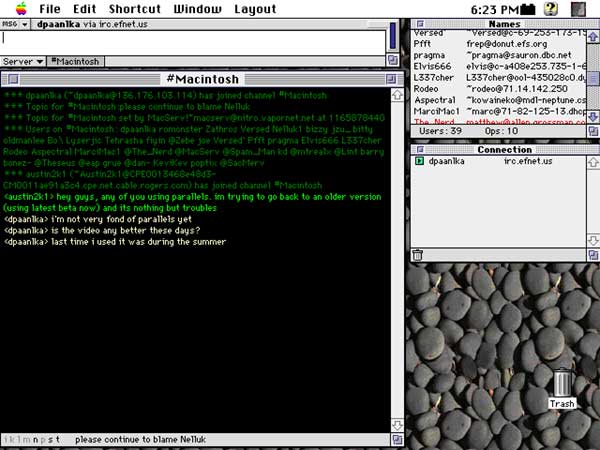Open the Window menu
The height and width of the screenshot is (450, 600).
pyautogui.click(x=197, y=9)
